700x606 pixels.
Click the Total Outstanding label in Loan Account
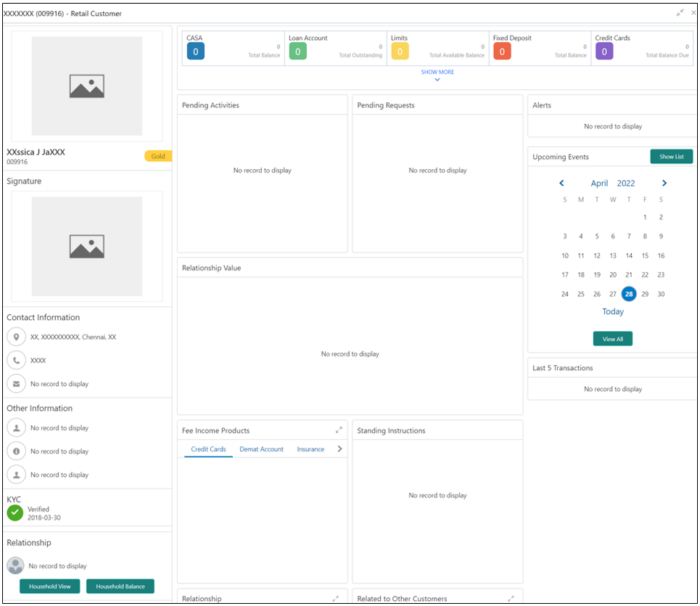point(361,55)
